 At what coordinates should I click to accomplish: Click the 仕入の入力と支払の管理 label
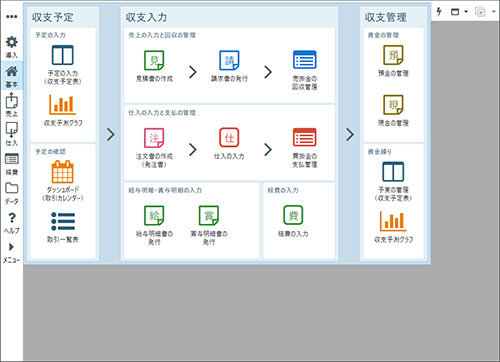click(162, 113)
